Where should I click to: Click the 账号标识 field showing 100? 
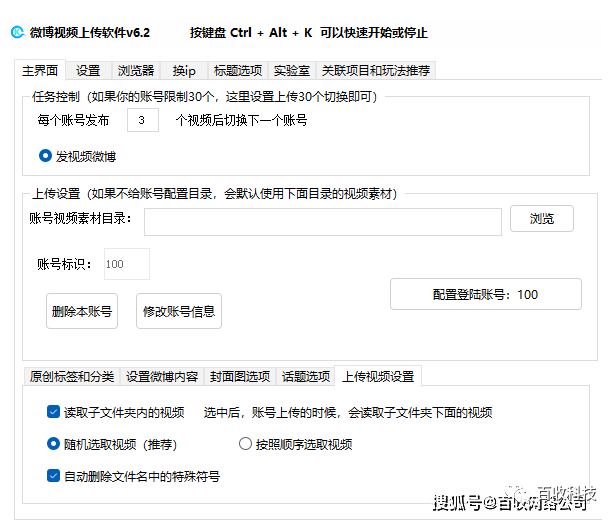pyautogui.click(x=127, y=264)
